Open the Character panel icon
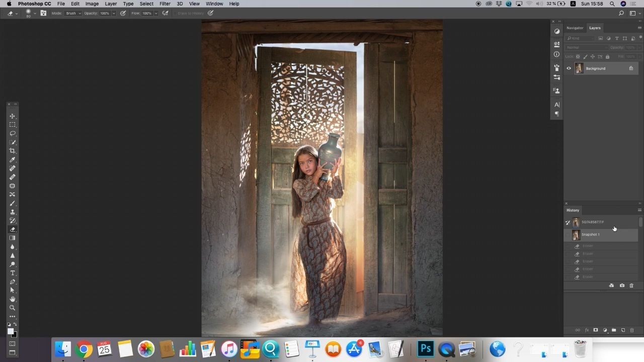The image size is (644, 362). (x=557, y=105)
